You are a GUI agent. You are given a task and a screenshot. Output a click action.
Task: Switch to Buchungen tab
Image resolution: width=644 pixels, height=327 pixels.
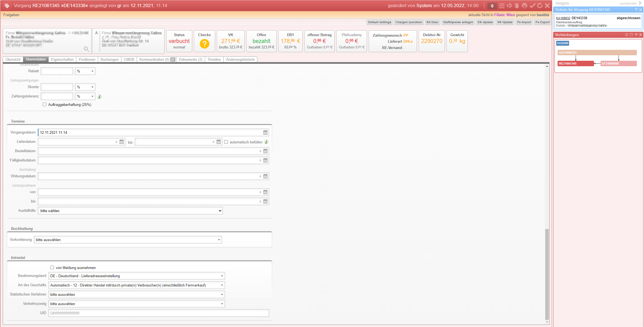[109, 59]
